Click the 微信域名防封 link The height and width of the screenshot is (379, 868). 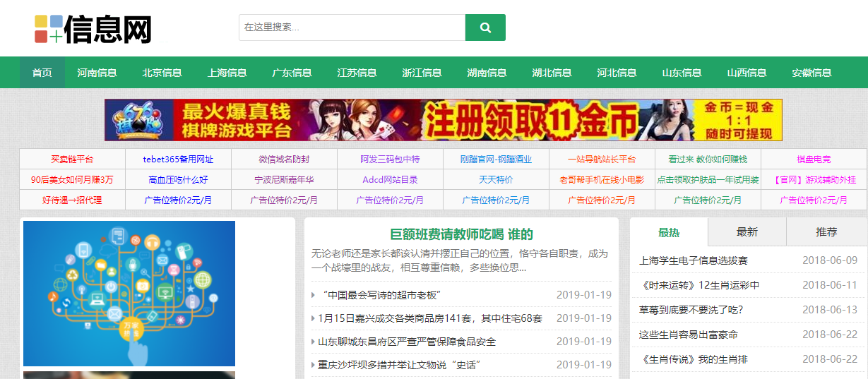[x=284, y=160]
